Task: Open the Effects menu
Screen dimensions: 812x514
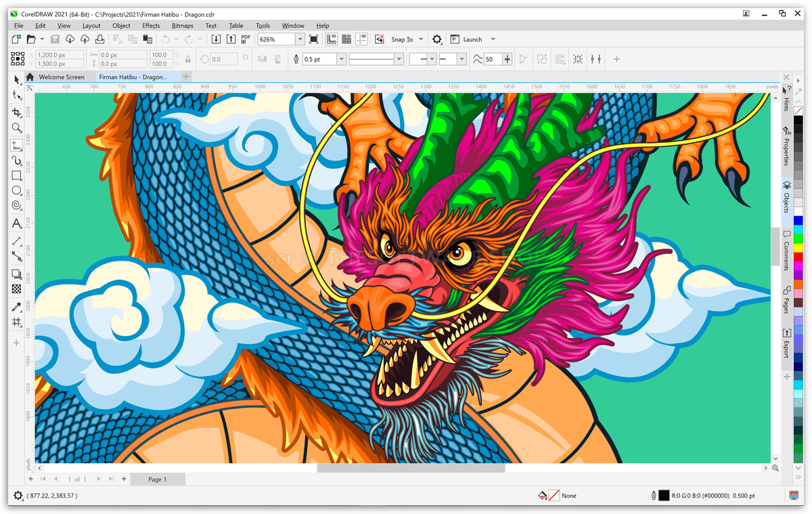Action: click(151, 26)
